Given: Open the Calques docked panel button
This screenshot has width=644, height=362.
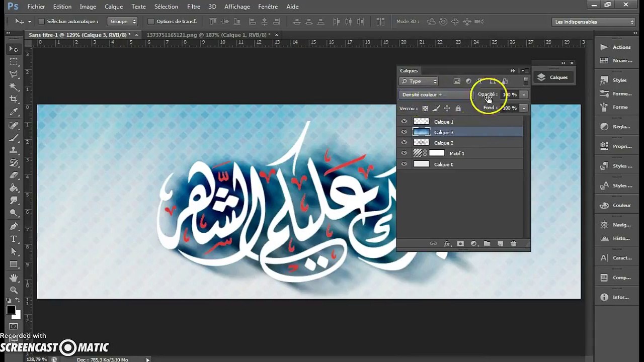Looking at the screenshot, I should point(552,77).
